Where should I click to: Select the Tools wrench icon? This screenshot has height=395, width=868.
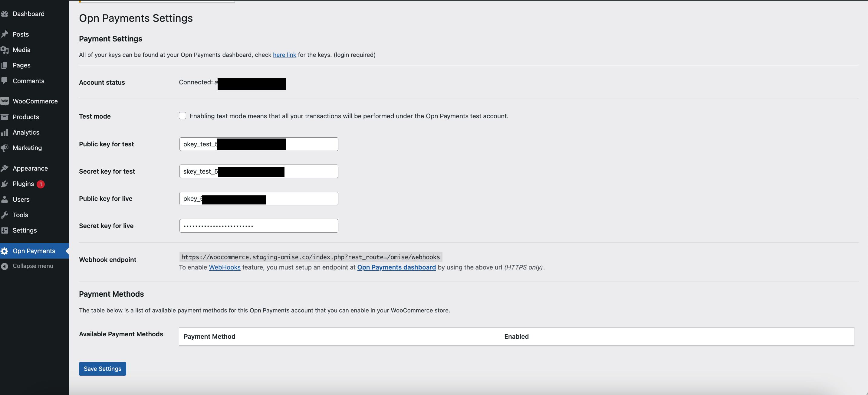tap(5, 214)
